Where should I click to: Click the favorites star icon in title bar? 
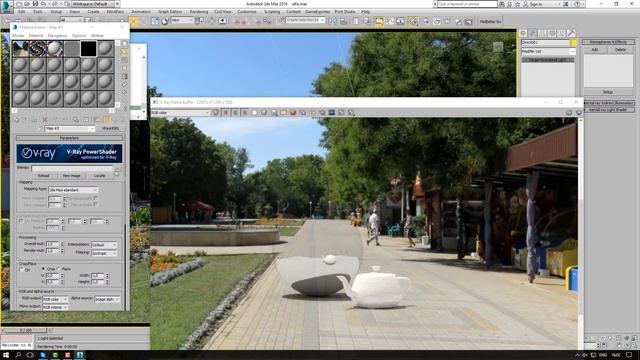point(518,4)
